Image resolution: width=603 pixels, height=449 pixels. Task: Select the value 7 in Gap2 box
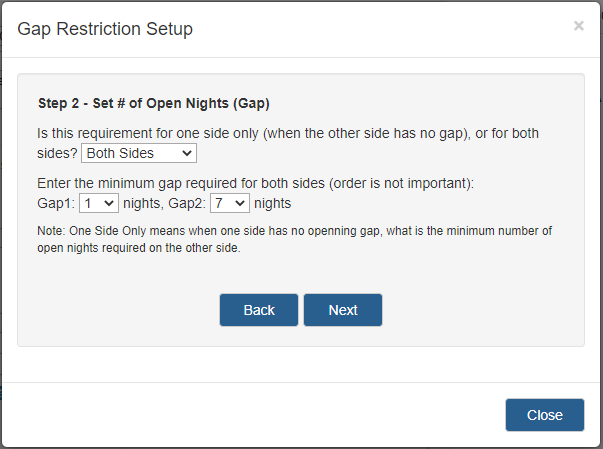pyautogui.click(x=219, y=203)
